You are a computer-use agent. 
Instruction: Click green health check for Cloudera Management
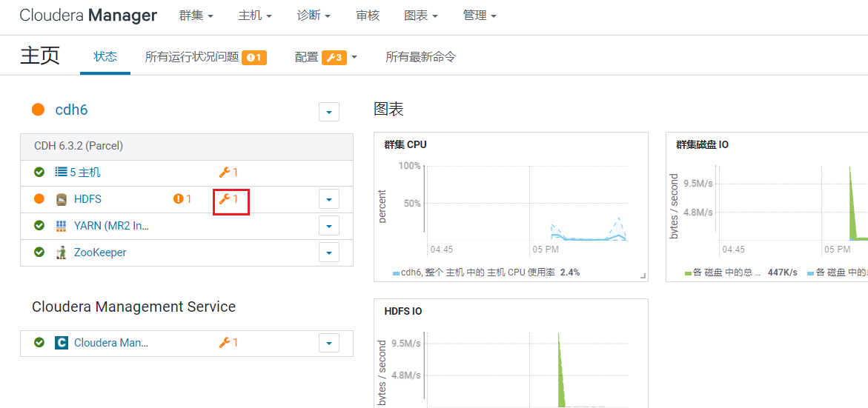(x=39, y=343)
